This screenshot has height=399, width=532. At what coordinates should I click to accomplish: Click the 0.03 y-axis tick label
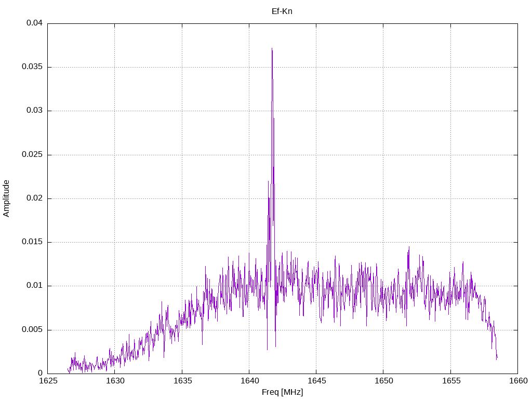click(x=34, y=111)
